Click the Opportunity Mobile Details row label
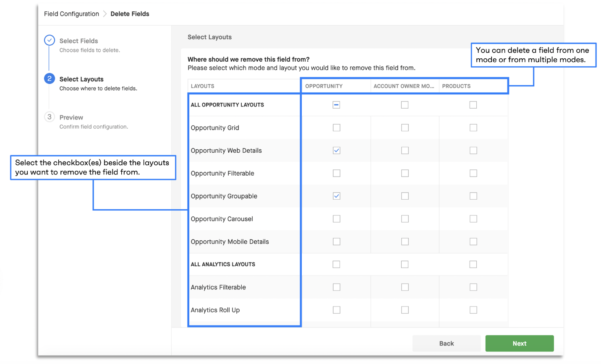 pyautogui.click(x=230, y=242)
